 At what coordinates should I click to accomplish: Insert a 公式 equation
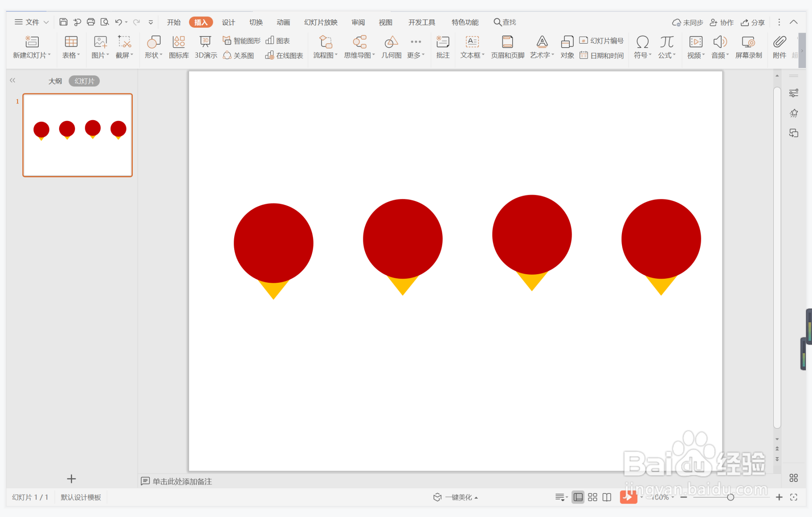pyautogui.click(x=667, y=47)
